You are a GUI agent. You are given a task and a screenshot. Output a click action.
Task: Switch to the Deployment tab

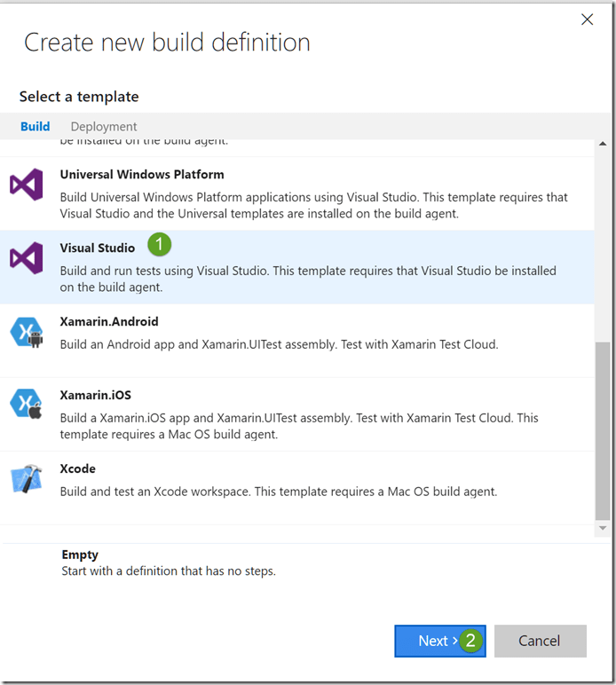point(104,126)
